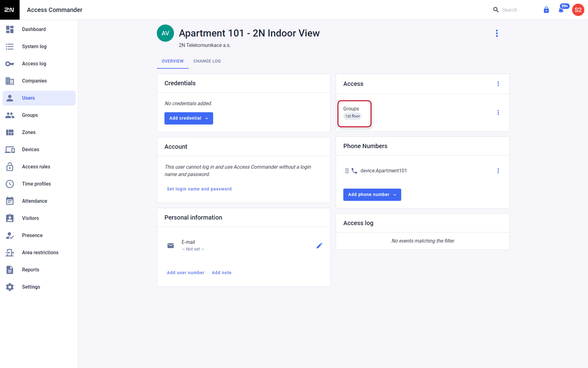Open the user header three-dot menu

point(497,33)
